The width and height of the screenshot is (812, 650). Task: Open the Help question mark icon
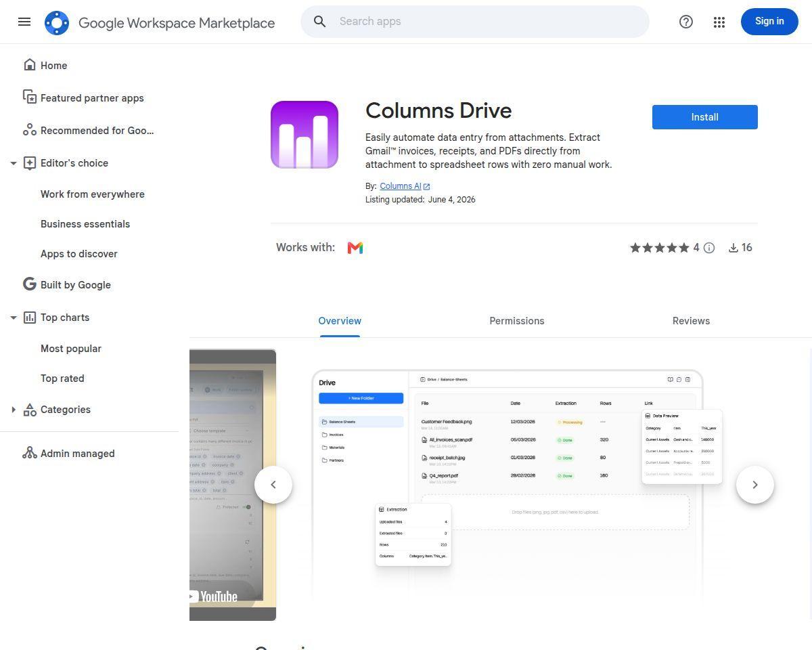click(686, 22)
